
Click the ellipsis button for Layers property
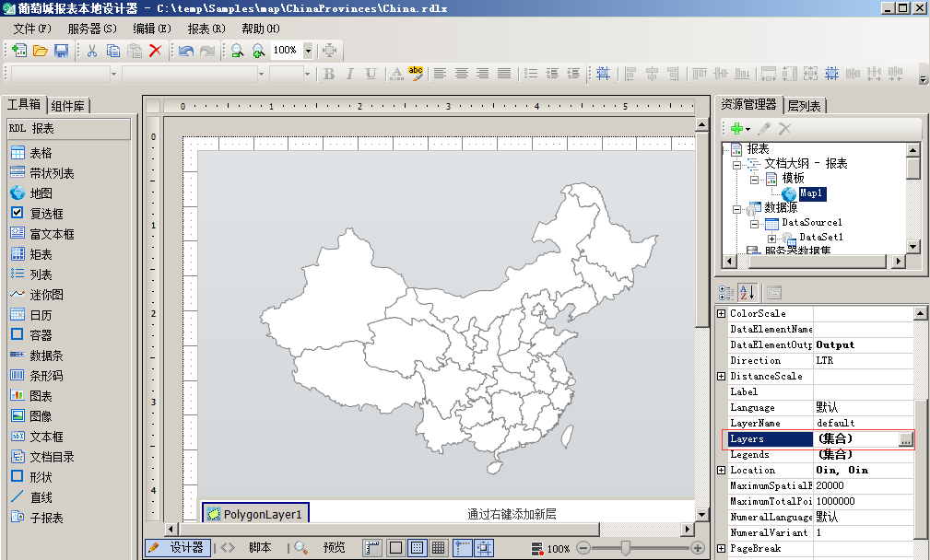[x=906, y=439]
